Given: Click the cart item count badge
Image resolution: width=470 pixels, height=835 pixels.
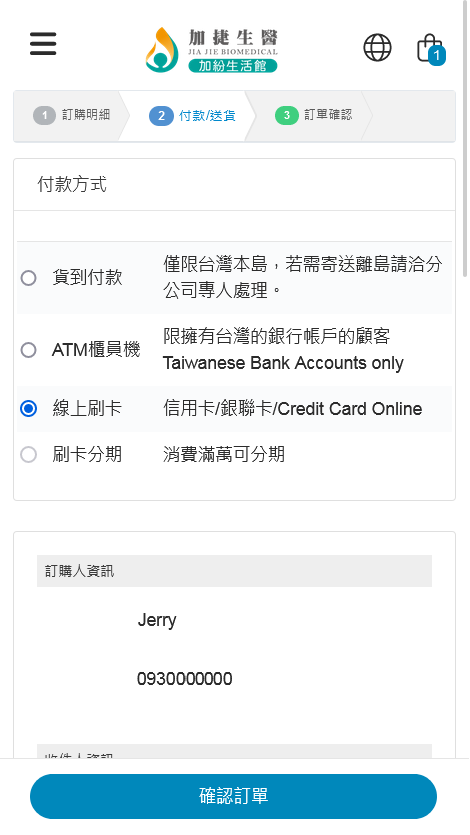Looking at the screenshot, I should [436, 56].
